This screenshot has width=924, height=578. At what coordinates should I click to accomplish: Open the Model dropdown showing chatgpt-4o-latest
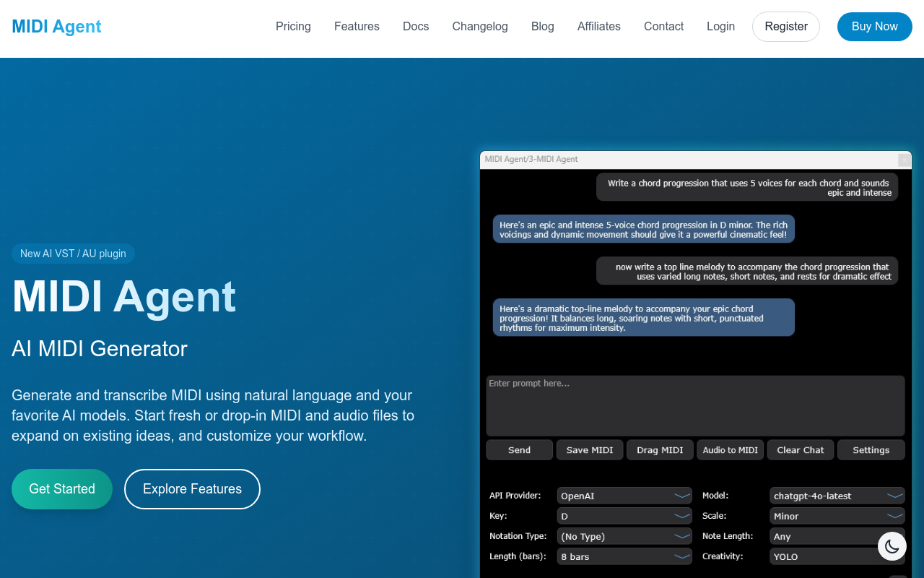click(x=837, y=496)
